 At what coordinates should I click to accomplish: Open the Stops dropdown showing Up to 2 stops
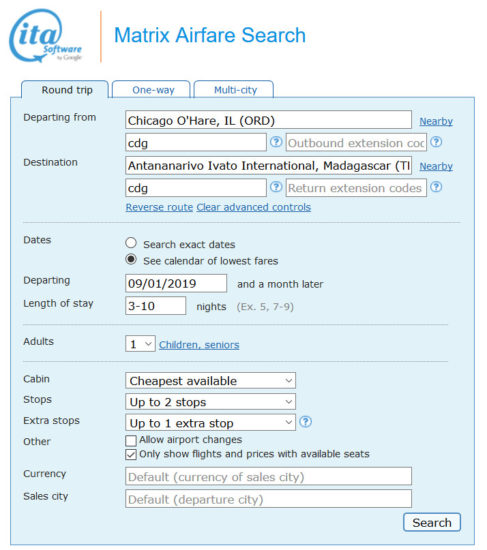click(x=210, y=402)
